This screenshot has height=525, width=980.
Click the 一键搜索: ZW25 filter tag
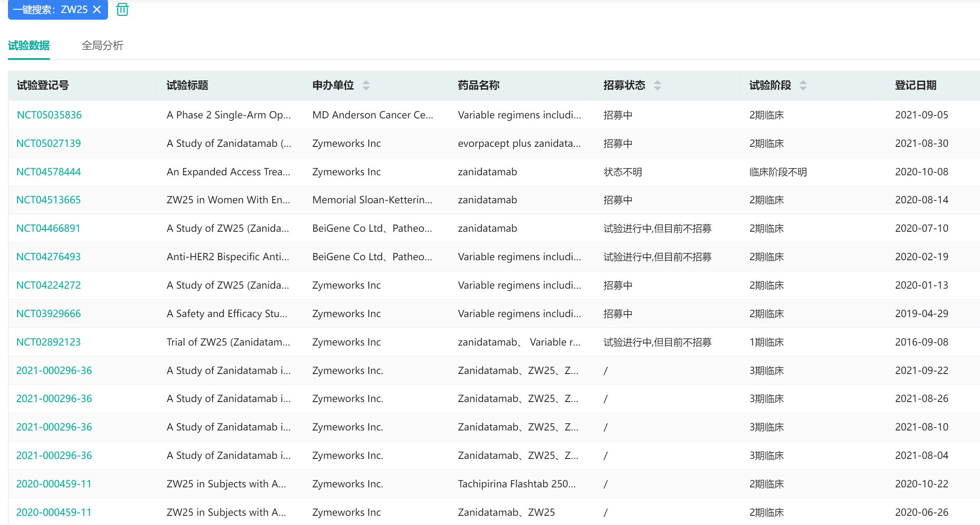[x=50, y=9]
